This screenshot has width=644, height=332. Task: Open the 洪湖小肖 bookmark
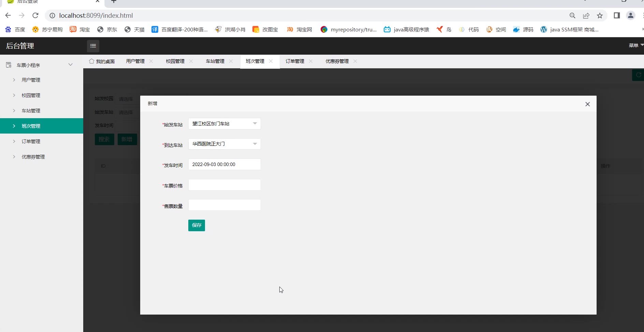coord(230,29)
